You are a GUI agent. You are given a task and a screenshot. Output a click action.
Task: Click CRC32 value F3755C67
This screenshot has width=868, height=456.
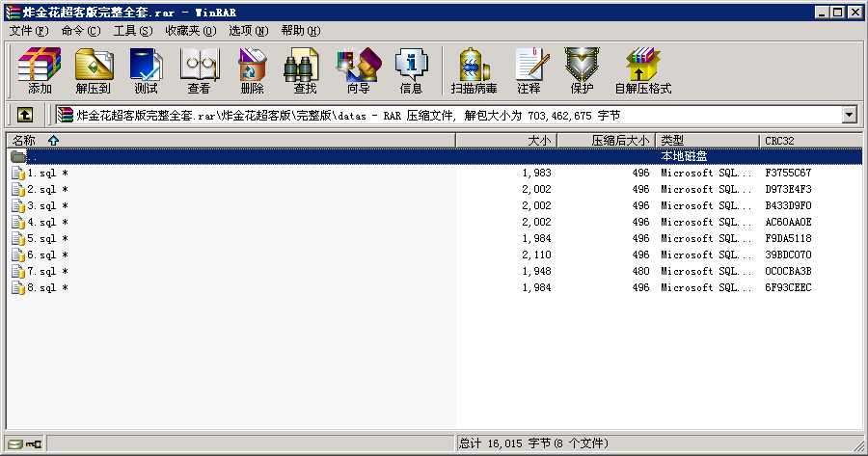click(x=788, y=174)
